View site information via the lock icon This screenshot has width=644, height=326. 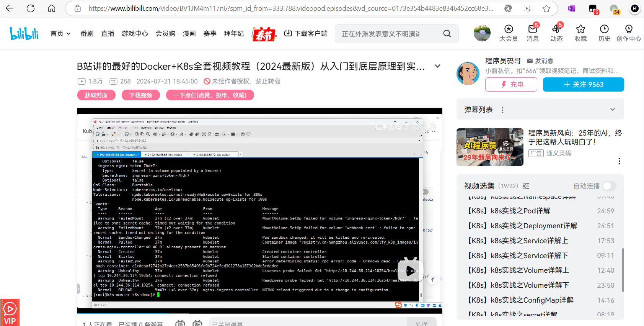78,8
